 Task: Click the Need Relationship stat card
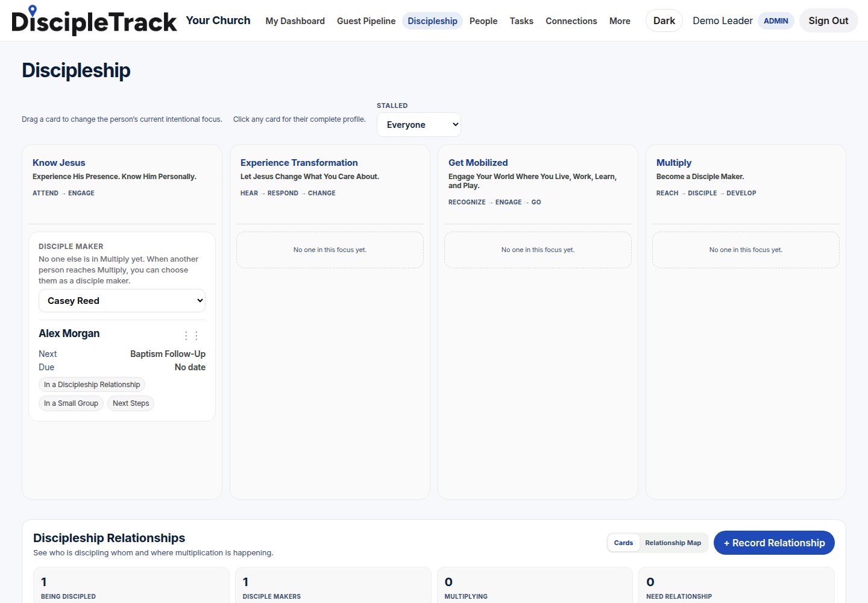click(737, 586)
